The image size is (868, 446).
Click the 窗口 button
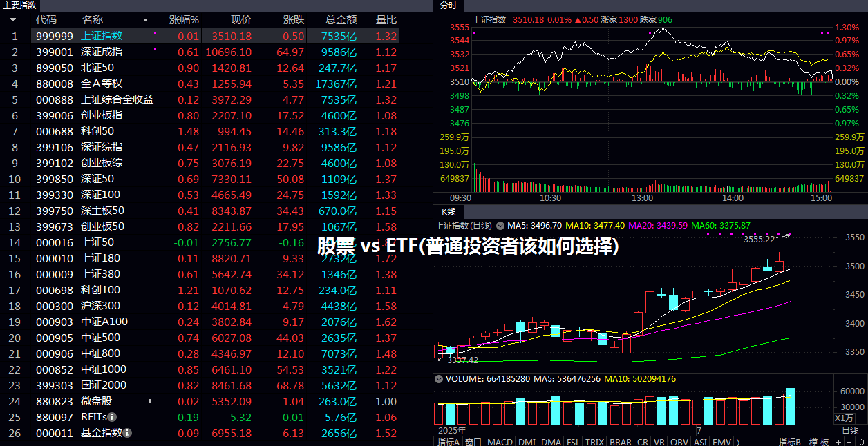pyautogui.click(x=473, y=442)
